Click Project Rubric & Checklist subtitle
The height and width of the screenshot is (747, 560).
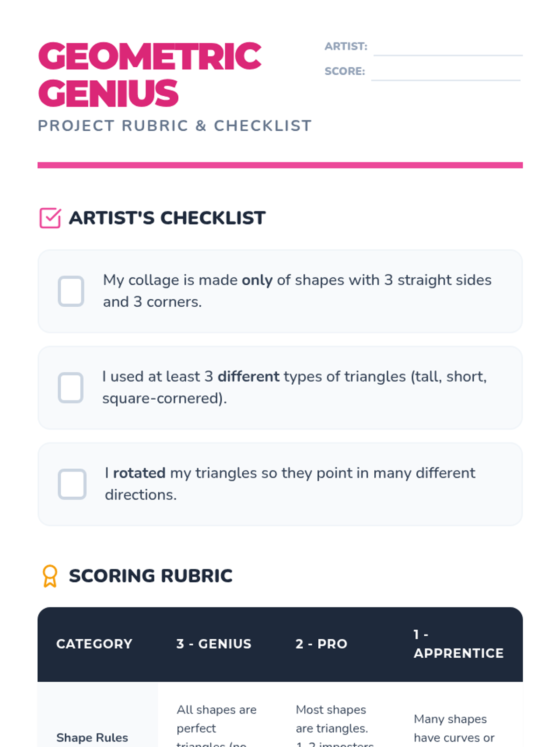[175, 126]
